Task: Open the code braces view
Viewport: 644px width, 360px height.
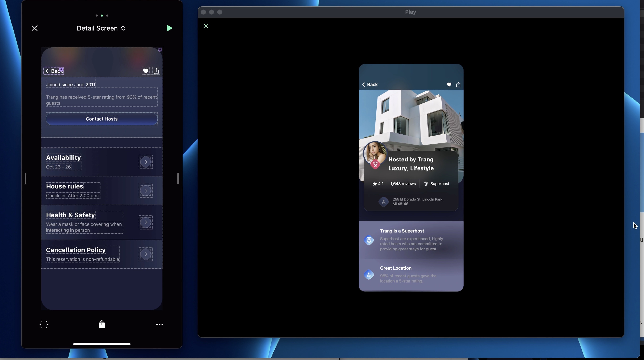Action: click(x=44, y=324)
